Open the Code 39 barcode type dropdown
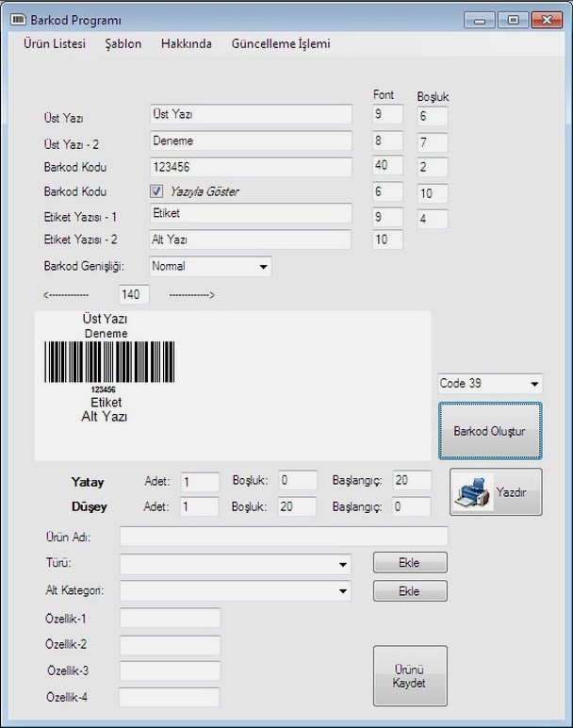The height and width of the screenshot is (728, 573). [x=490, y=384]
